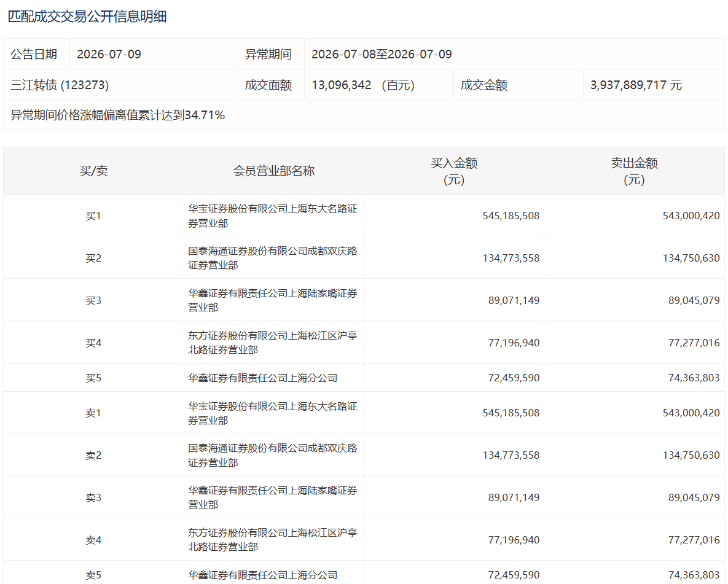Select the 卖1 row label
The width and height of the screenshot is (728, 584).
(x=93, y=413)
